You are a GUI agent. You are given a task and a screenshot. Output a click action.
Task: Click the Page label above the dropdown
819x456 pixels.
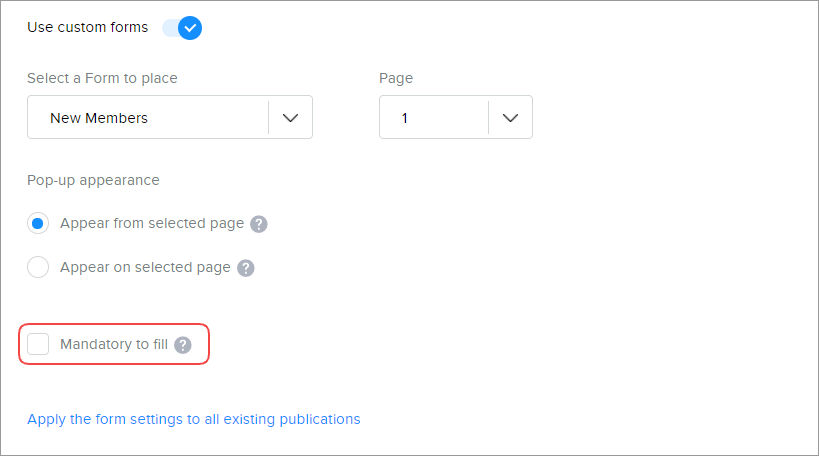point(396,78)
